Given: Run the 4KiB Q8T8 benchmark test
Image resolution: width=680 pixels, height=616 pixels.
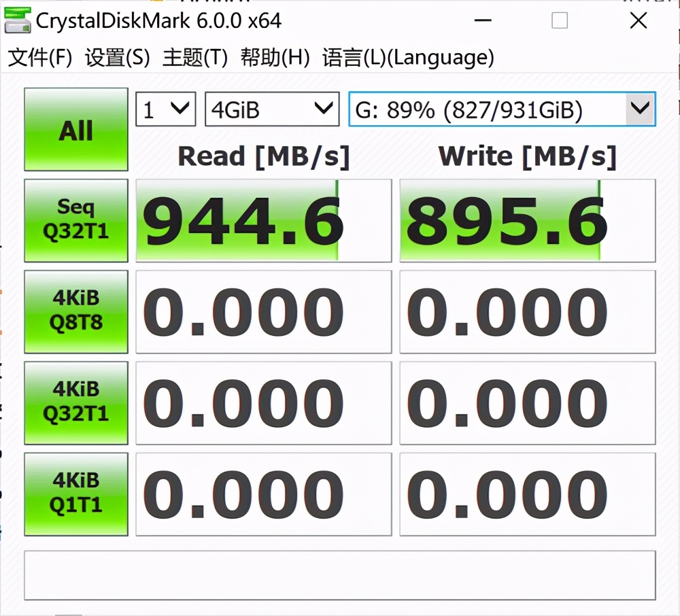Looking at the screenshot, I should 75,311.
